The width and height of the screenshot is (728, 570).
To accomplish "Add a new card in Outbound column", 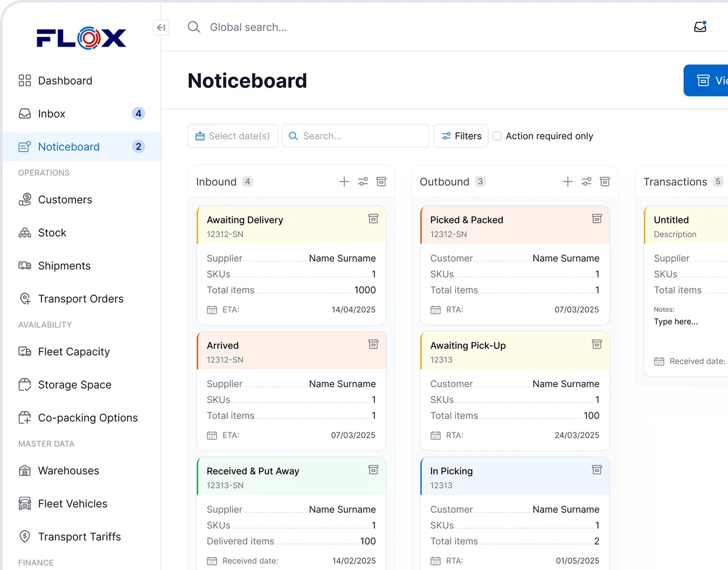I will (x=568, y=181).
